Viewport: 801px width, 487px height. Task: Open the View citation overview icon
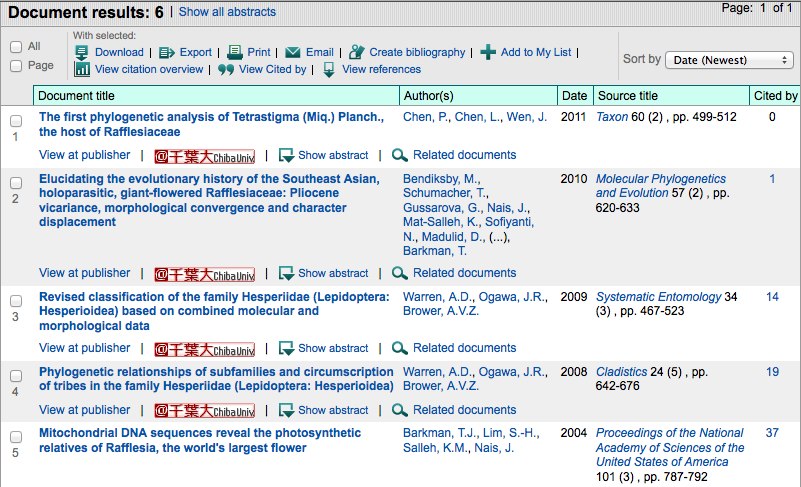(83, 70)
